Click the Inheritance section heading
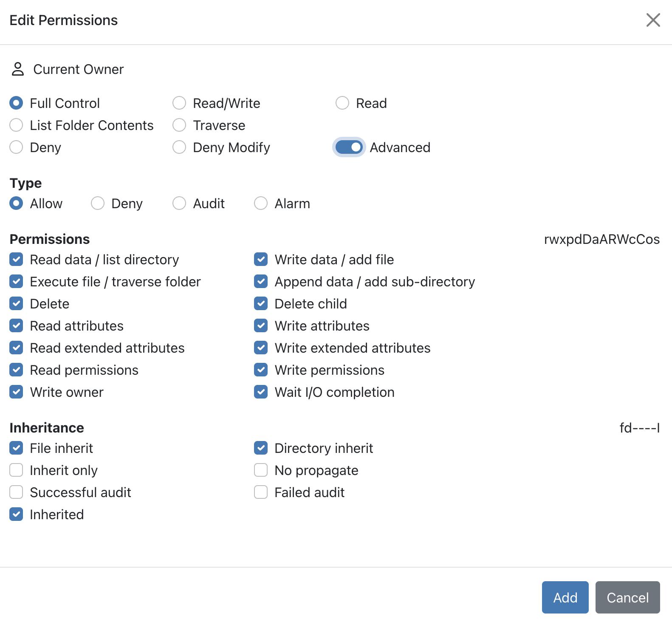672x622 pixels. pos(47,428)
